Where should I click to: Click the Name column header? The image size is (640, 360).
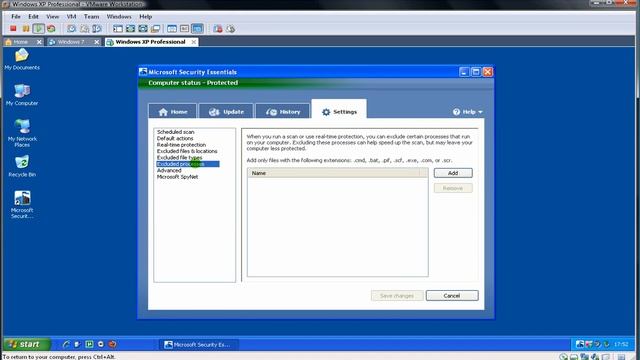(x=334, y=173)
